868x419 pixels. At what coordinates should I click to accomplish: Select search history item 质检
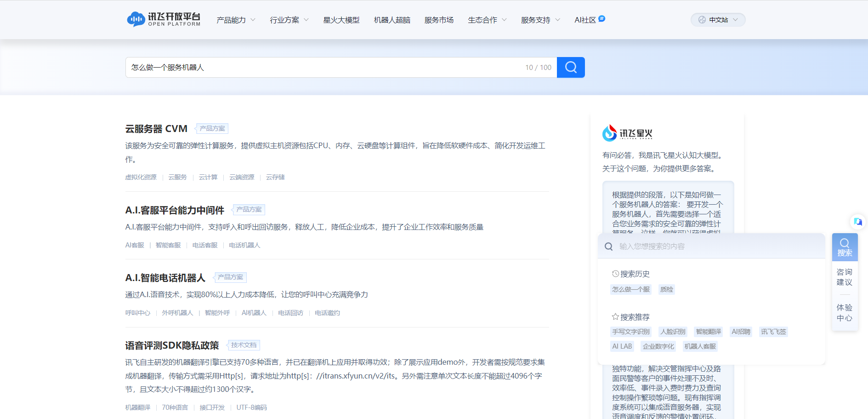[x=666, y=289]
